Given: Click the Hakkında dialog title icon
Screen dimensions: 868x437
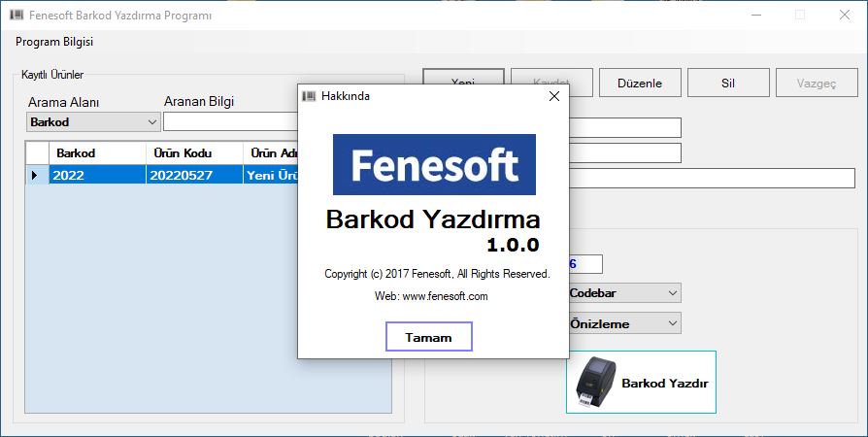Looking at the screenshot, I should [x=309, y=96].
